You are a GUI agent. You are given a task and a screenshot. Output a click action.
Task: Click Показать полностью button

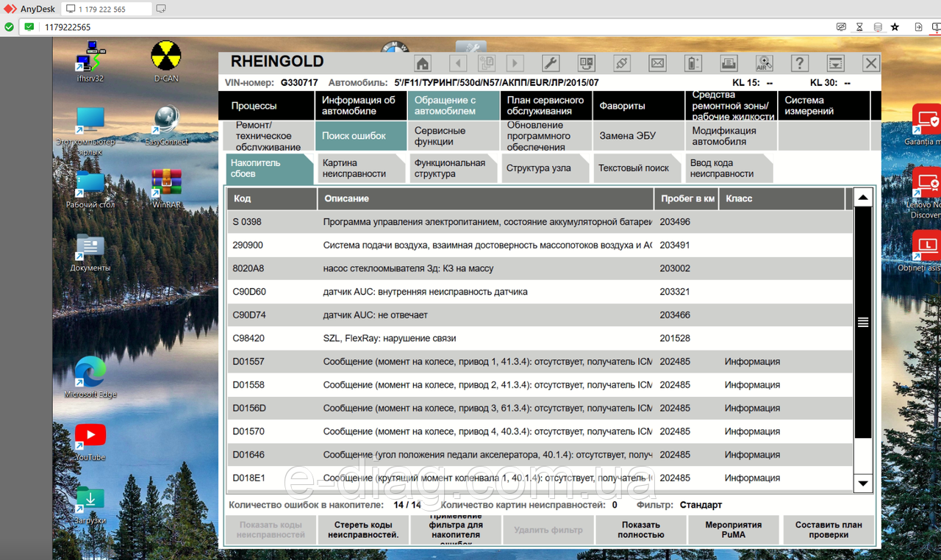(641, 530)
